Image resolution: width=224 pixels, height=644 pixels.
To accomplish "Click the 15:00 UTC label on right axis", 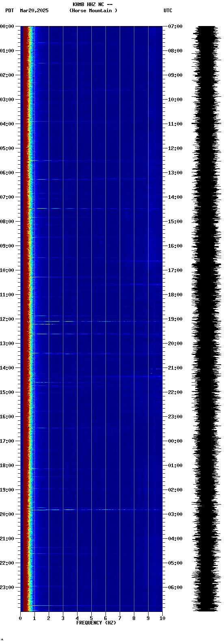I will pyautogui.click(x=175, y=222).
